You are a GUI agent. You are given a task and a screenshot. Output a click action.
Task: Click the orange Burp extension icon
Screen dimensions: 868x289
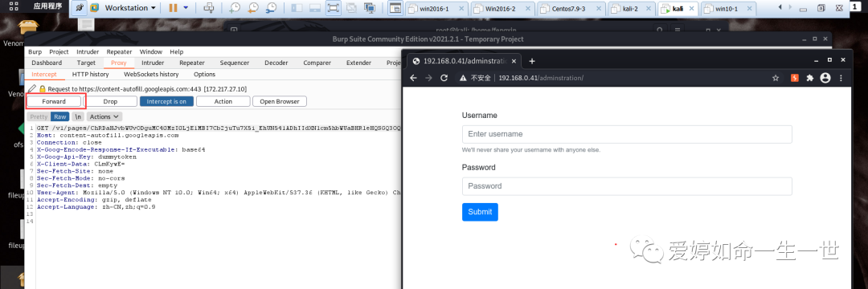coord(794,78)
